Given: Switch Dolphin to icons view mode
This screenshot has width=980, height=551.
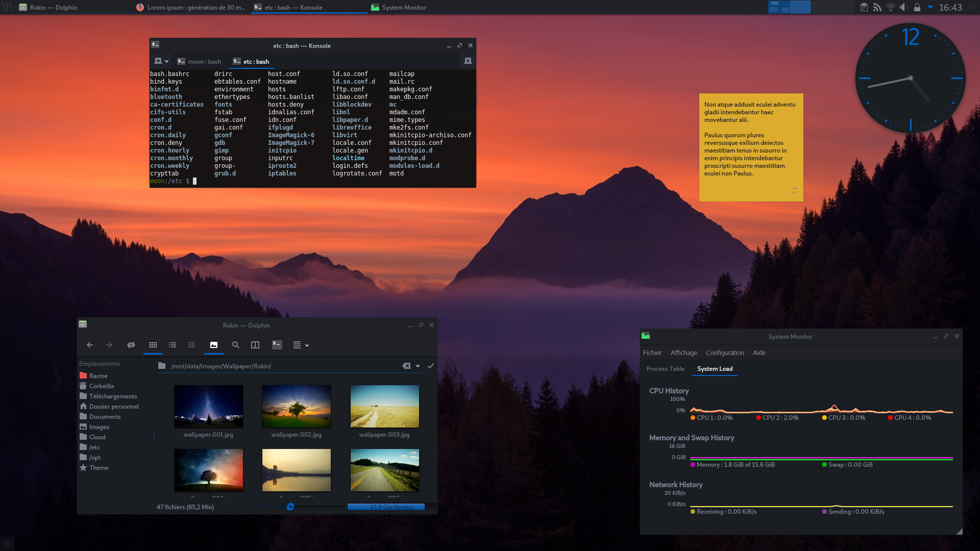Looking at the screenshot, I should point(153,345).
